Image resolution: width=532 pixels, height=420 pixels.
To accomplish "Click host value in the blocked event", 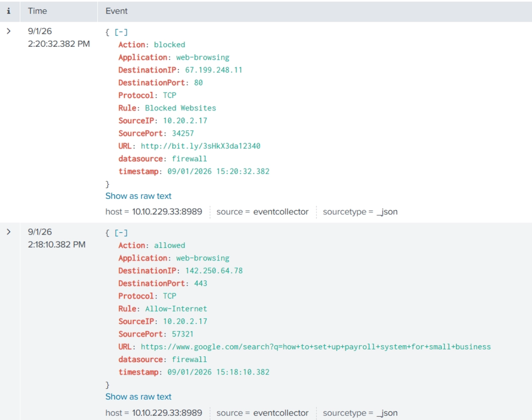I will click(167, 212).
